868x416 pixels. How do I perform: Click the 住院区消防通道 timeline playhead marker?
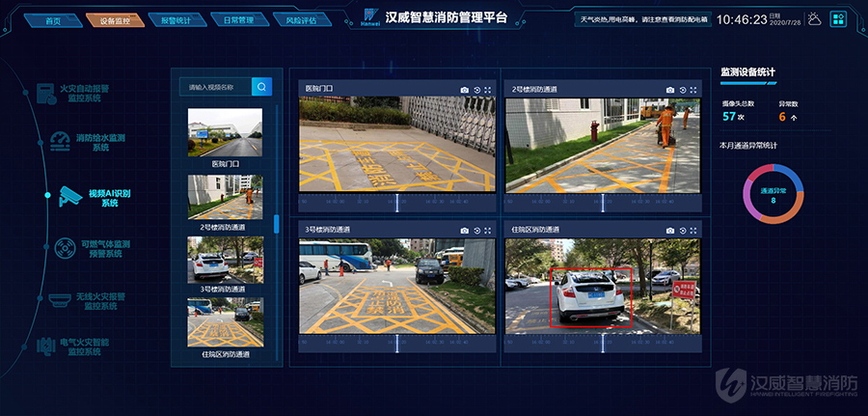(x=603, y=344)
